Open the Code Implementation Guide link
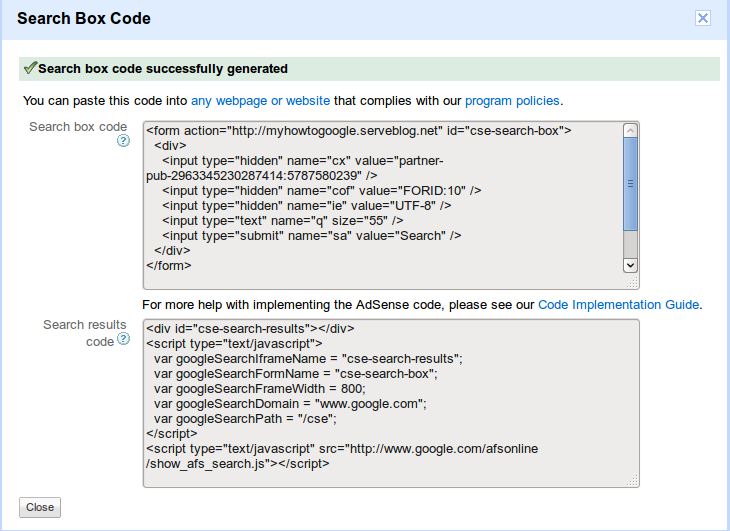 [x=618, y=304]
